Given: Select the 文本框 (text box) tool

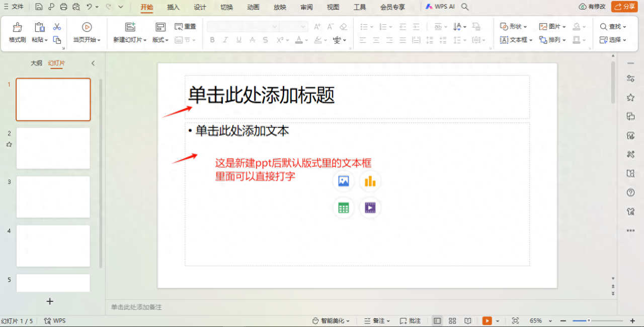Looking at the screenshot, I should point(516,40).
